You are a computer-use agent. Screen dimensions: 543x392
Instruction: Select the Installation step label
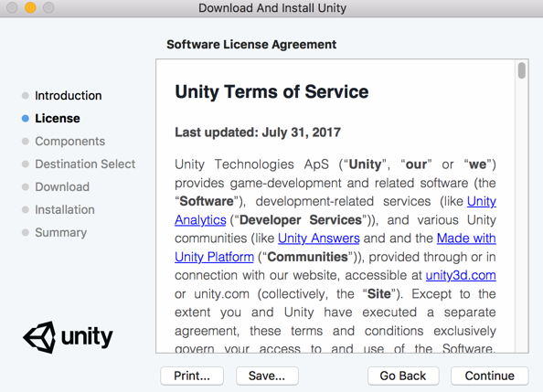pos(65,210)
